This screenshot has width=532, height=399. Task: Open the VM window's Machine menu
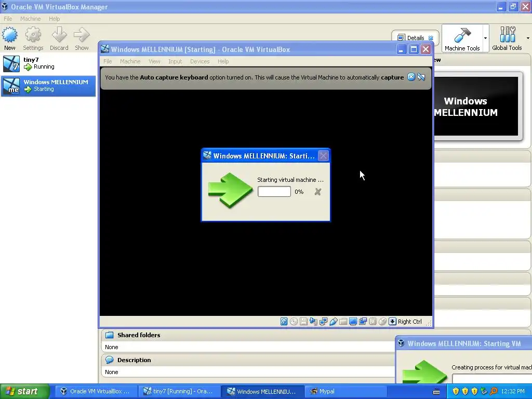(130, 61)
